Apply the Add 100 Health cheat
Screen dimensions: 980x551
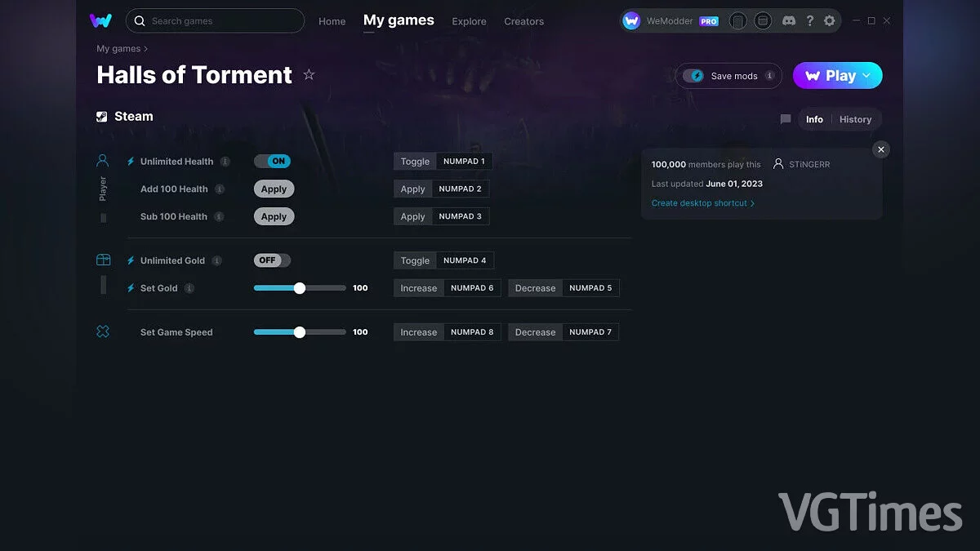point(274,189)
